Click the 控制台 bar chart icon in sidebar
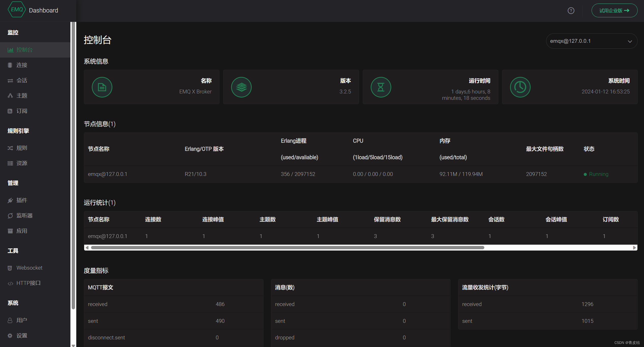The image size is (644, 347). 10,50
